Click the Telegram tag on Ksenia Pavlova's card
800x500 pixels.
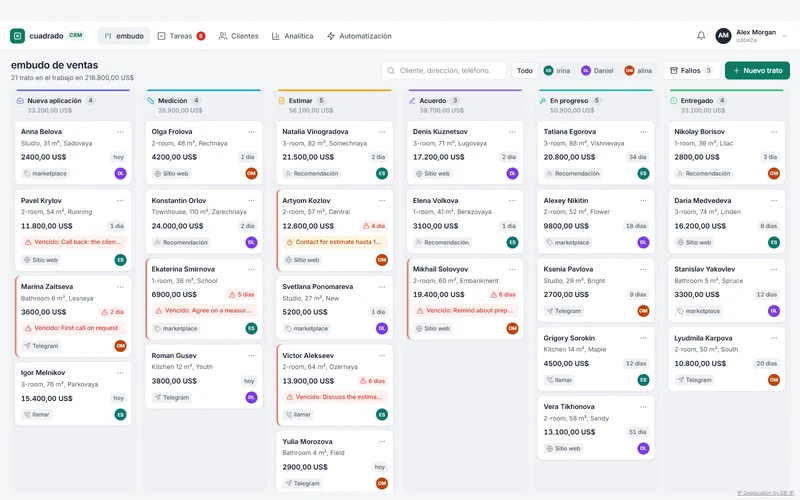(x=564, y=311)
